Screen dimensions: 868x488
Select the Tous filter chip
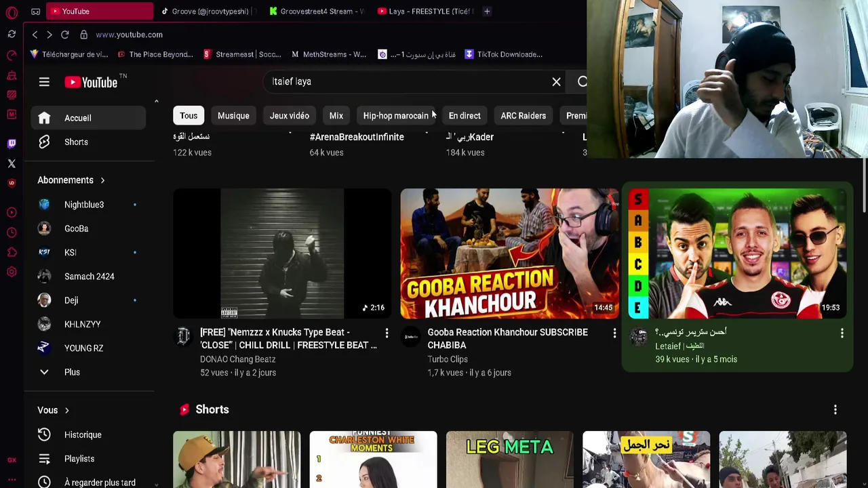pyautogui.click(x=189, y=116)
